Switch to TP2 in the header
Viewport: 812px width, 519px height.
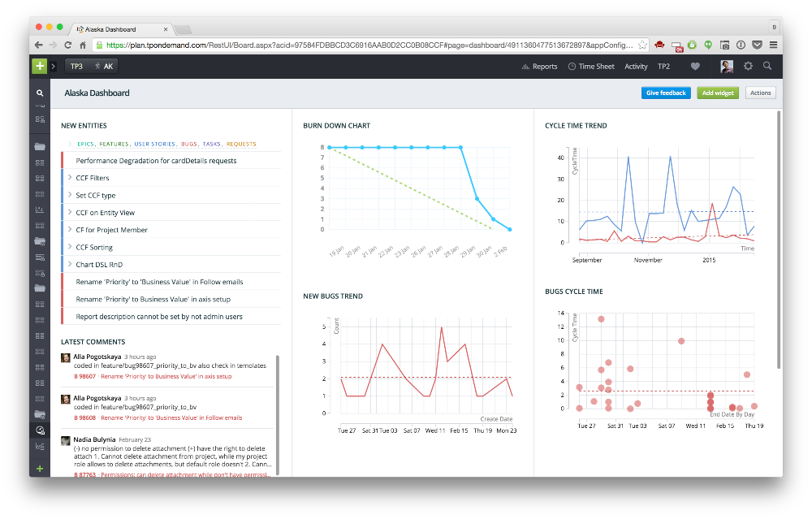(x=663, y=67)
